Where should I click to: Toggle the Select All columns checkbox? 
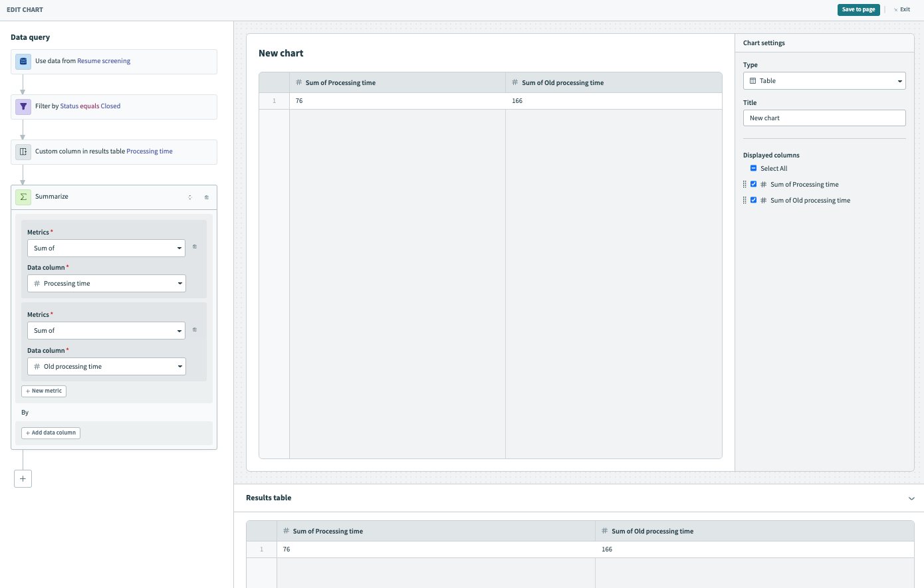[753, 169]
